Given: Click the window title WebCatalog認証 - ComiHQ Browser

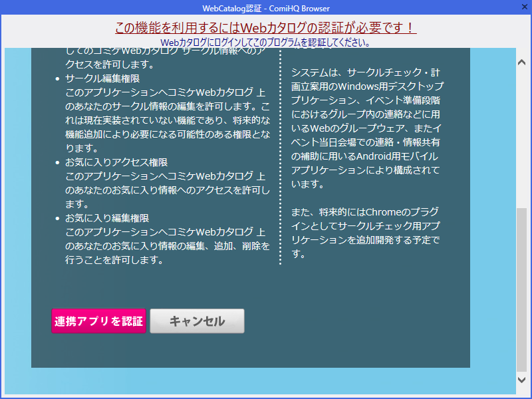Looking at the screenshot, I should tap(266, 8).
